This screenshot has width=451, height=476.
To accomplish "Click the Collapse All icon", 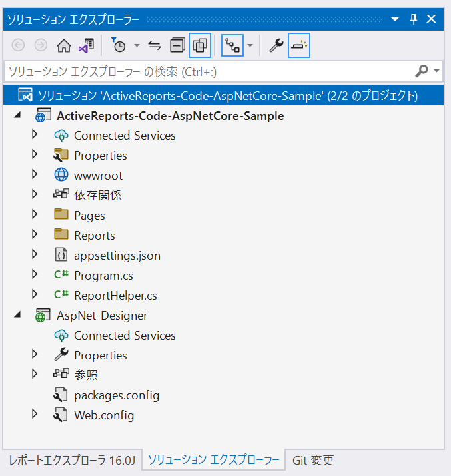I will [x=177, y=45].
